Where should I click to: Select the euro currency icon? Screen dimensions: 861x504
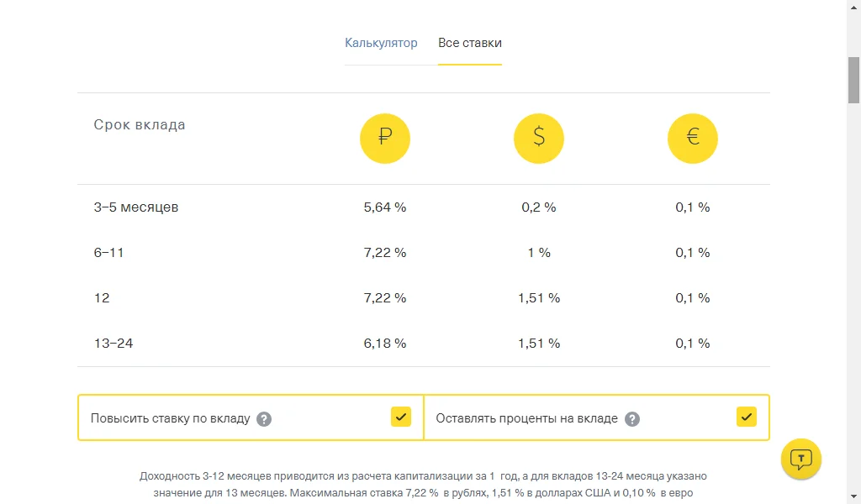(693, 138)
